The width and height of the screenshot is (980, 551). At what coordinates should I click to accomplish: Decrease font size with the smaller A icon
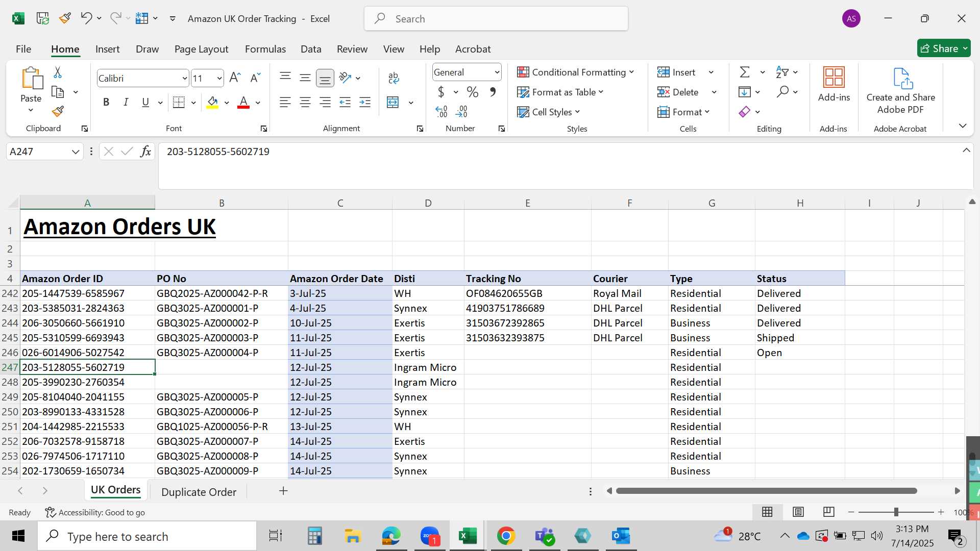click(255, 78)
